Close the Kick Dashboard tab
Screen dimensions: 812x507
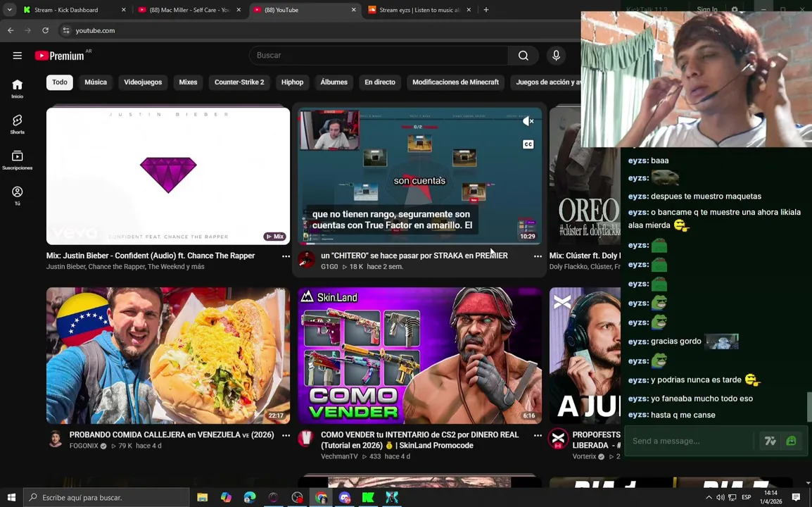pos(123,10)
